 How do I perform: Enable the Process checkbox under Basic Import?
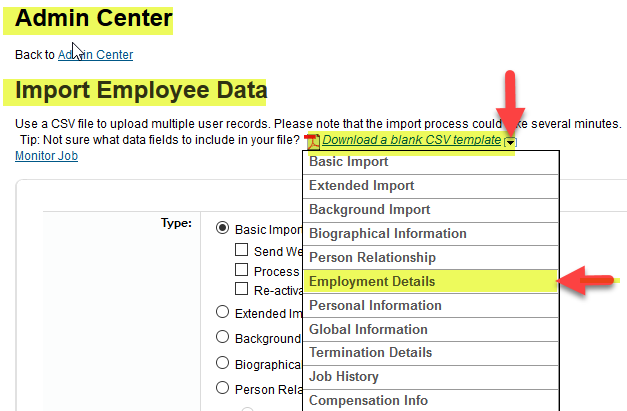coord(241,269)
